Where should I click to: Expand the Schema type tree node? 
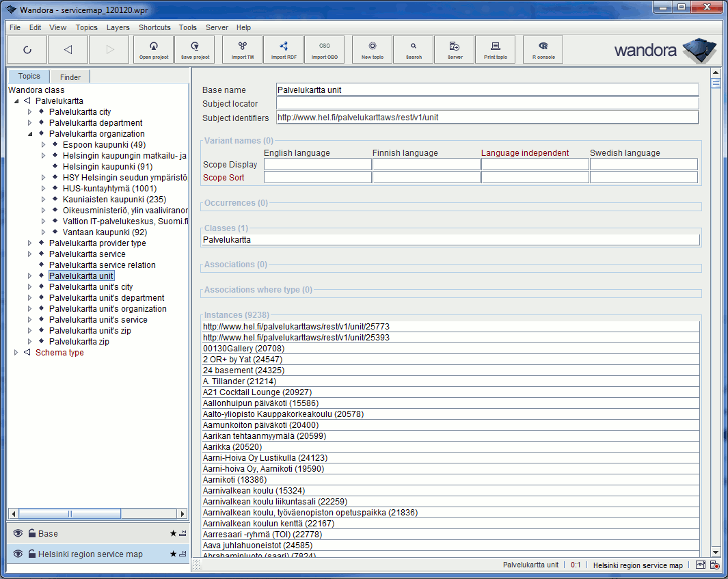tap(15, 352)
